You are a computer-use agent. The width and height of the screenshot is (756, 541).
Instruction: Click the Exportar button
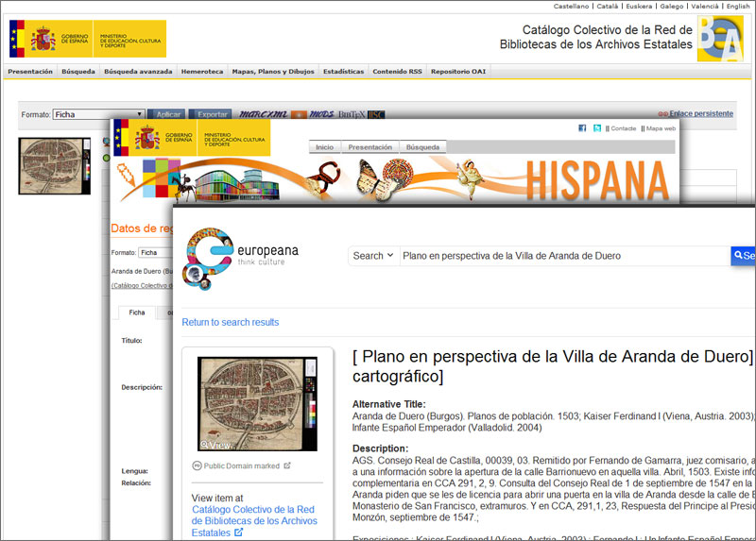(211, 114)
